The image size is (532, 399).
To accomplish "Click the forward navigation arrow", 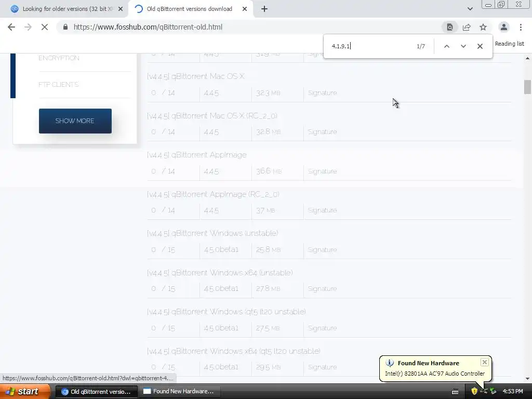I will (28, 27).
